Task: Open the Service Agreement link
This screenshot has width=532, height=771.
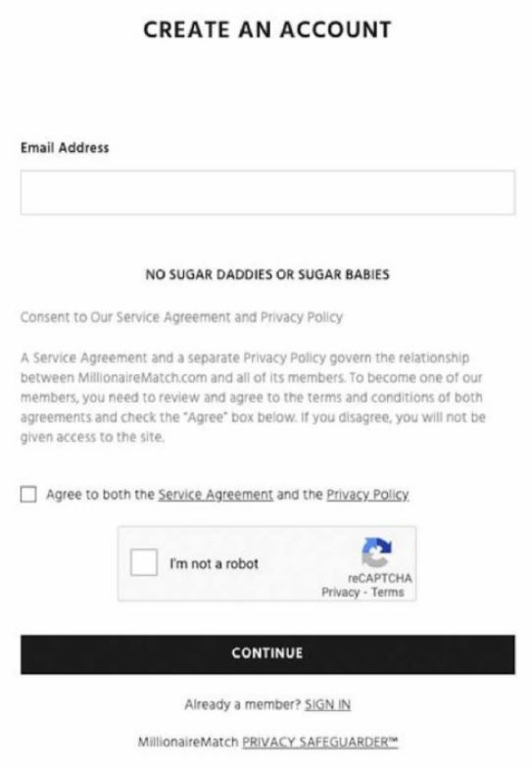Action: [216, 494]
